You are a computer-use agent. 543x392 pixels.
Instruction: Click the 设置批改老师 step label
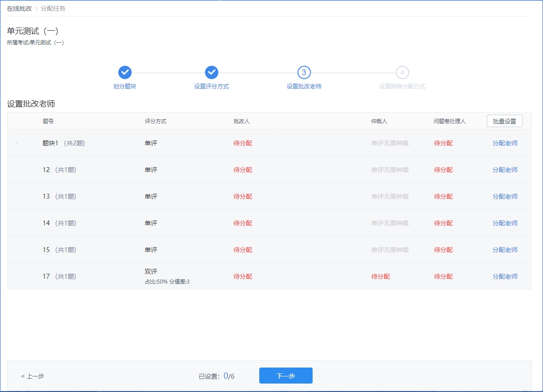tap(304, 86)
